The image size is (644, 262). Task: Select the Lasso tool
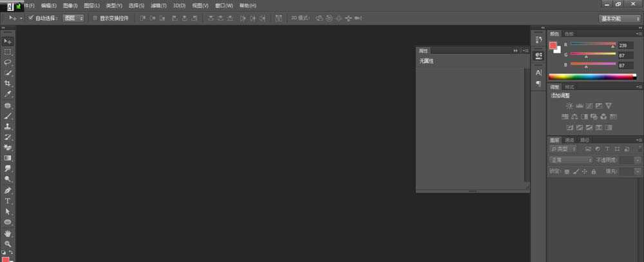(8, 62)
